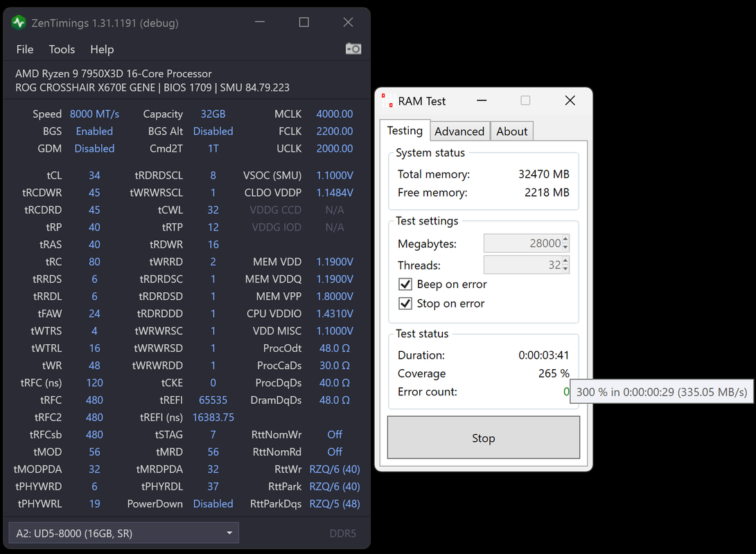Viewport: 756px width, 554px height.
Task: Open the Tools menu in ZenTimings
Action: click(62, 49)
